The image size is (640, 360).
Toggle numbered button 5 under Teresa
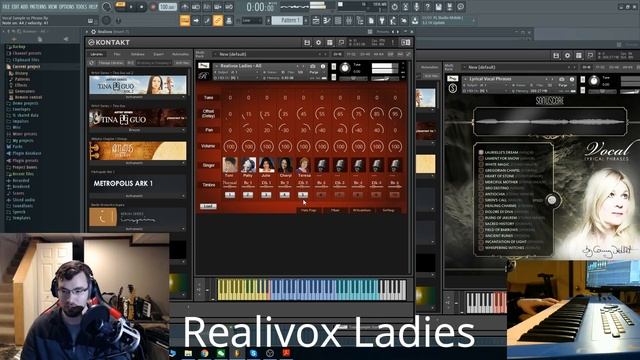tap(303, 195)
